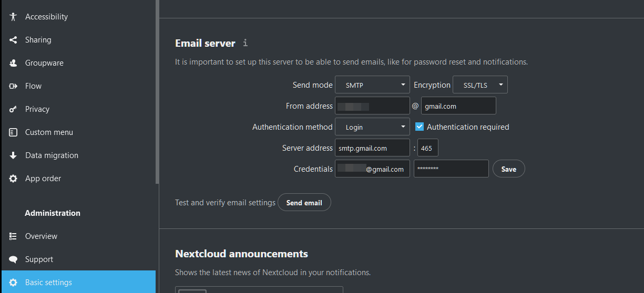Click the sidebar vertical scrollbar
This screenshot has width=644, height=293.
tap(157, 92)
